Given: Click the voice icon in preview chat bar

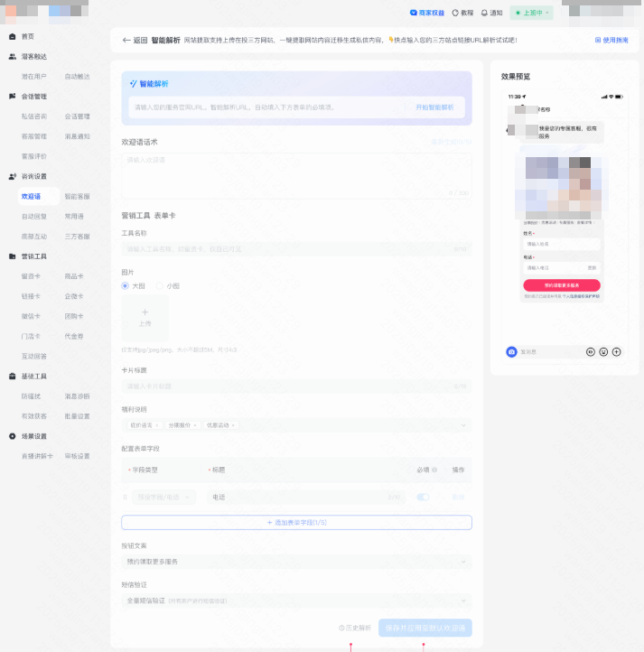Looking at the screenshot, I should coord(591,352).
